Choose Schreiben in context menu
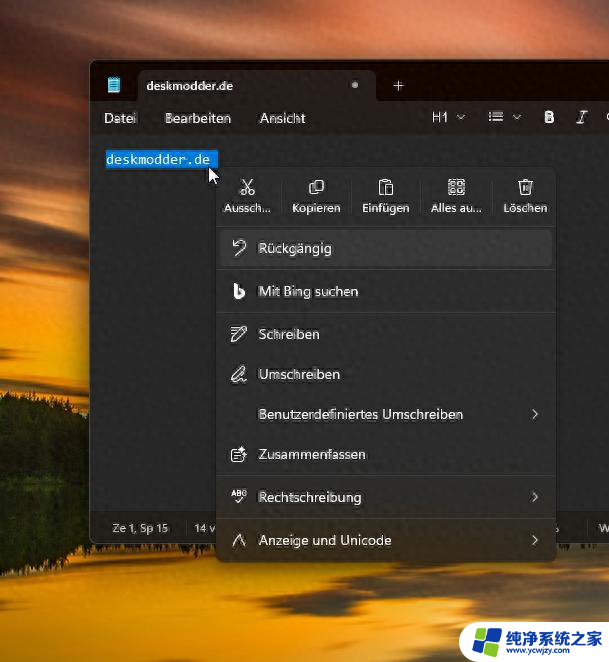 pyautogui.click(x=386, y=334)
